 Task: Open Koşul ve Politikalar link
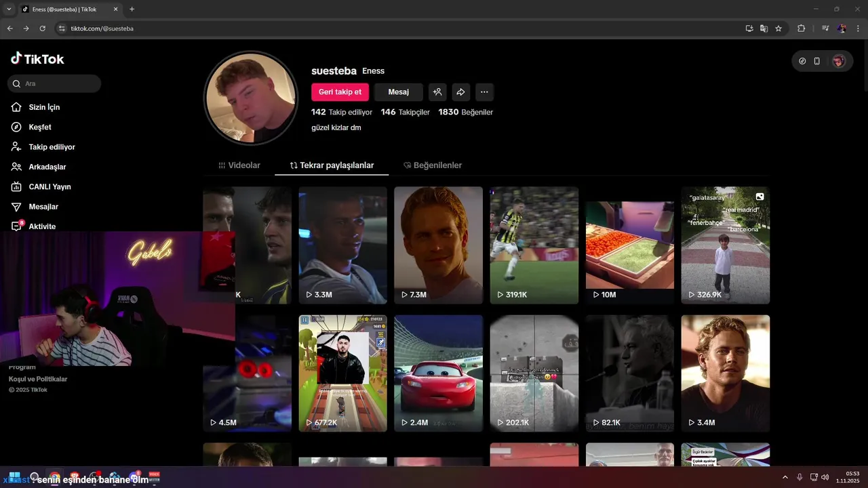(x=38, y=379)
